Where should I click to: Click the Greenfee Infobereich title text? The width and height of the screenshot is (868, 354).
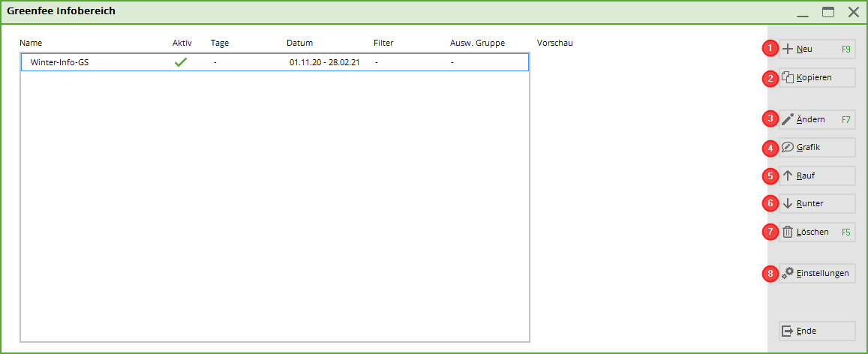(61, 10)
